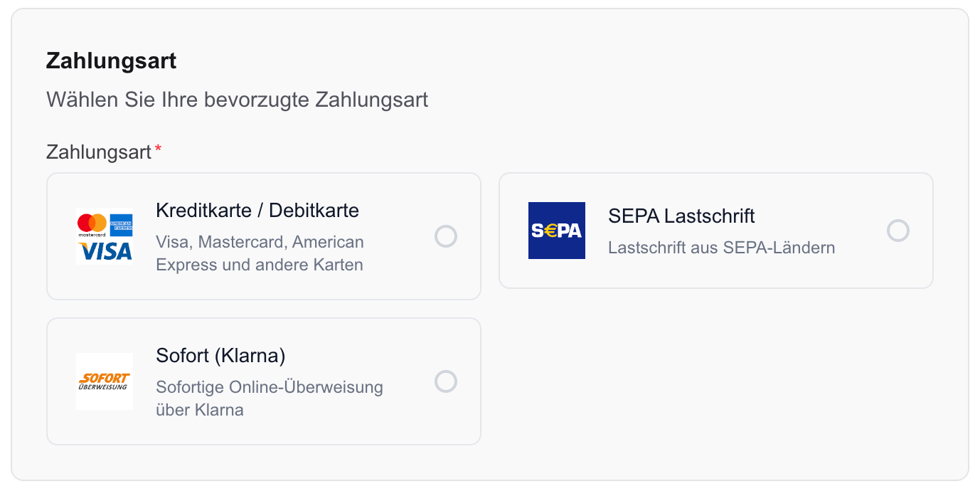Choose the Kreditkarte / Debitkarte payment card

click(263, 236)
